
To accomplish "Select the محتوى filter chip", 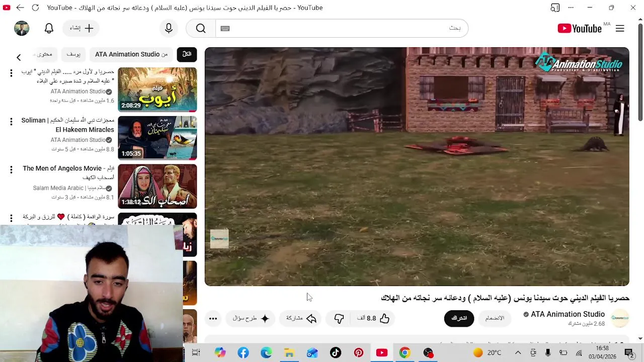I will click(x=44, y=54).
